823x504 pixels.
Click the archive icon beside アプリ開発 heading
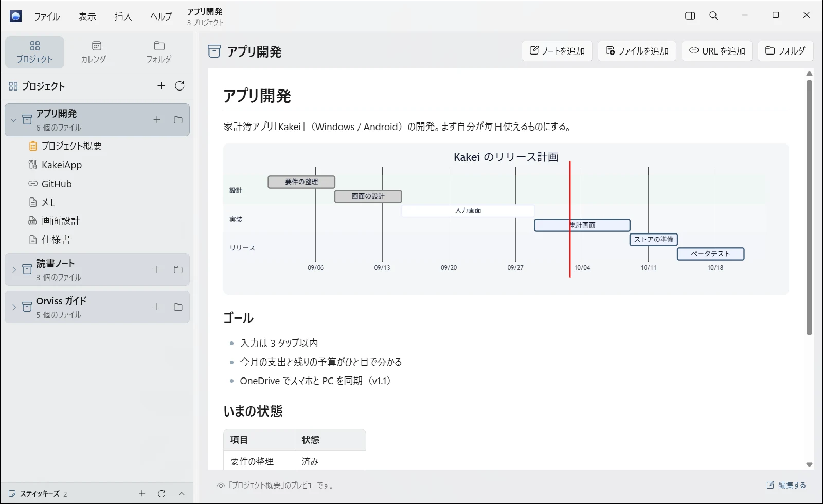[214, 51]
